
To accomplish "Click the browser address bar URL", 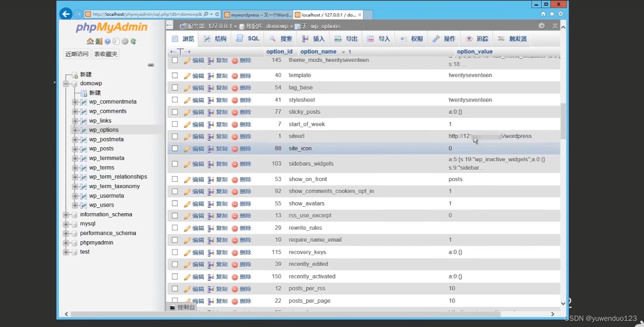I will (147, 15).
